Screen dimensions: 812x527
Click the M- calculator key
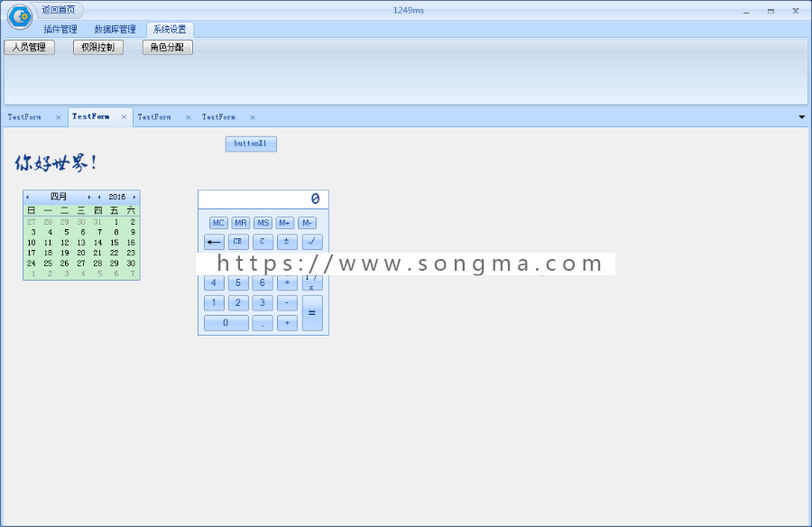[x=307, y=223]
